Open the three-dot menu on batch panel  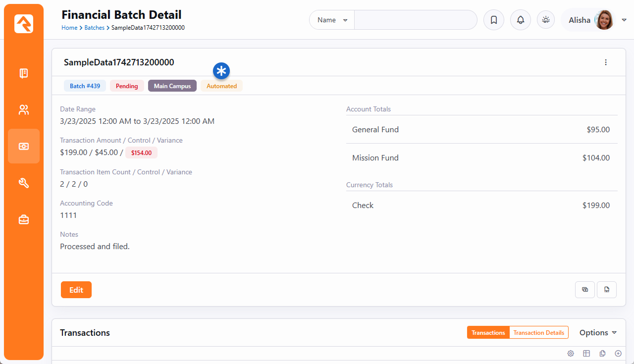606,62
